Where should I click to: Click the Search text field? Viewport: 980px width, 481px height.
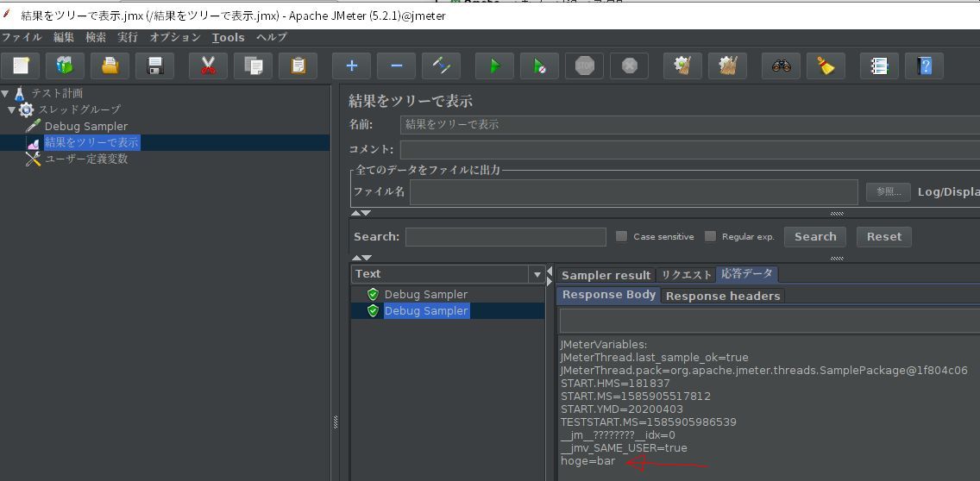pyautogui.click(x=506, y=237)
